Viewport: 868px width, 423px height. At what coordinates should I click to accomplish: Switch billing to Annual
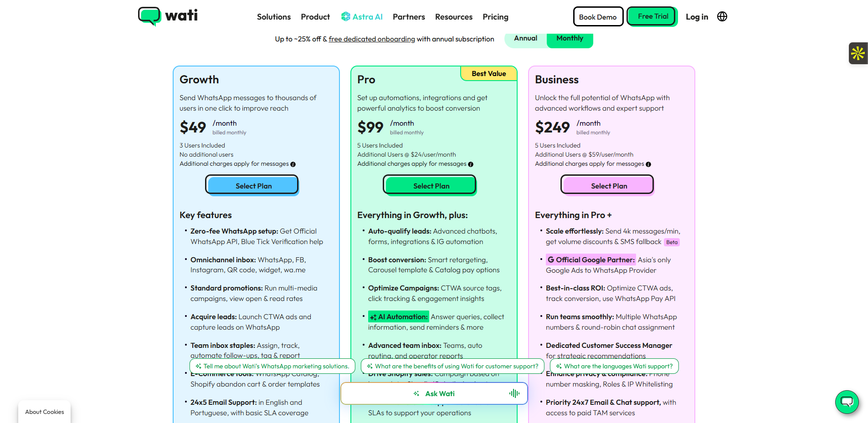tap(525, 39)
